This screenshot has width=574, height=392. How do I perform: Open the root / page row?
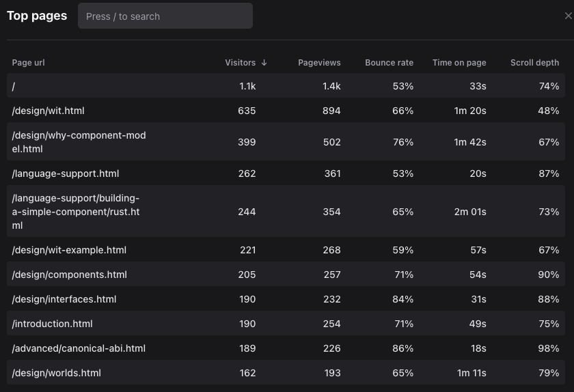click(x=14, y=86)
